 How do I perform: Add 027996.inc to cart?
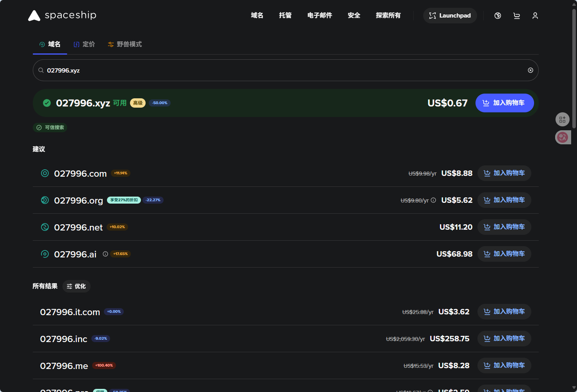tap(504, 339)
